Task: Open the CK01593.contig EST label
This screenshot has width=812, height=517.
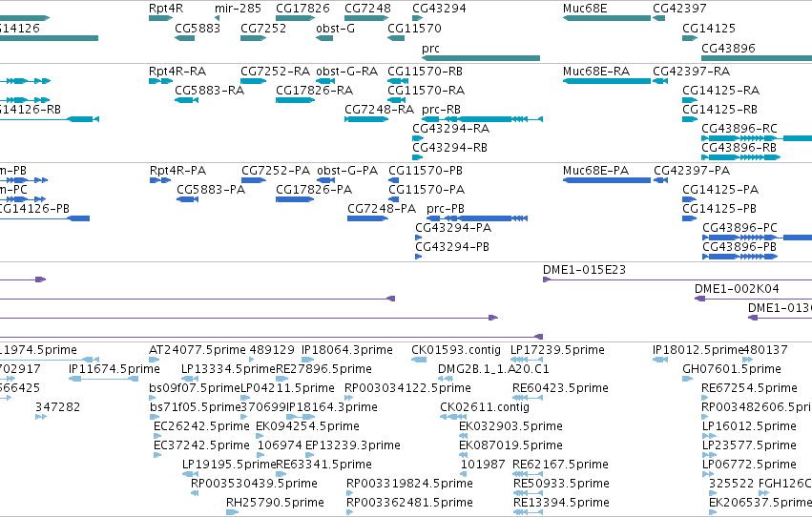Action: click(456, 350)
